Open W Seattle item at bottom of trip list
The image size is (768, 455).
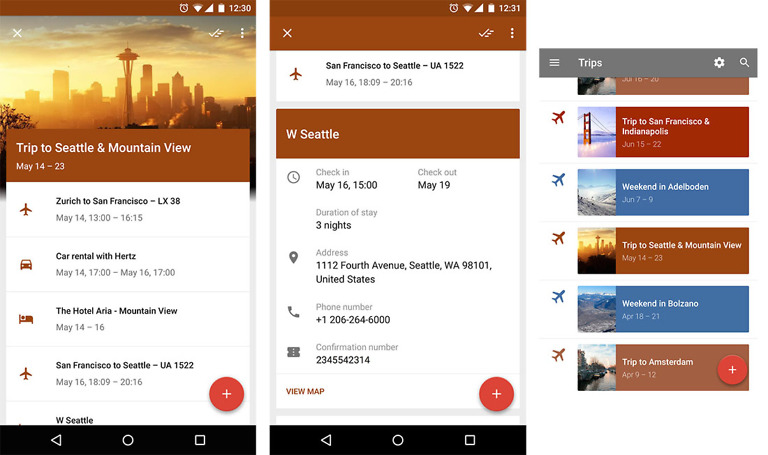click(x=128, y=414)
